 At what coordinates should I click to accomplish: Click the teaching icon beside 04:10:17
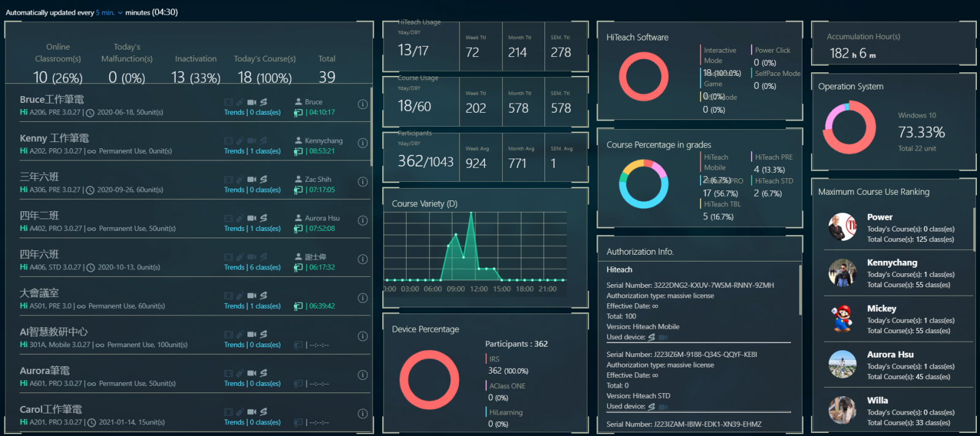click(298, 113)
